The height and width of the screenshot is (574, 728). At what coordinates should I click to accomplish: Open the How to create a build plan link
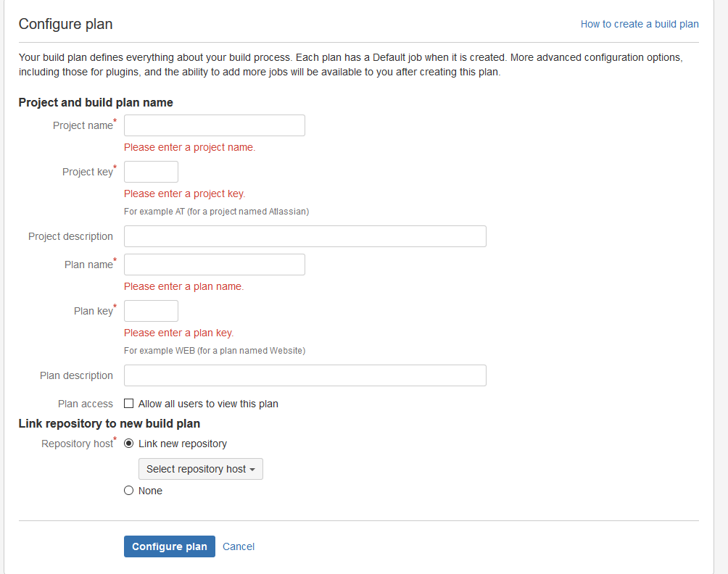[640, 24]
